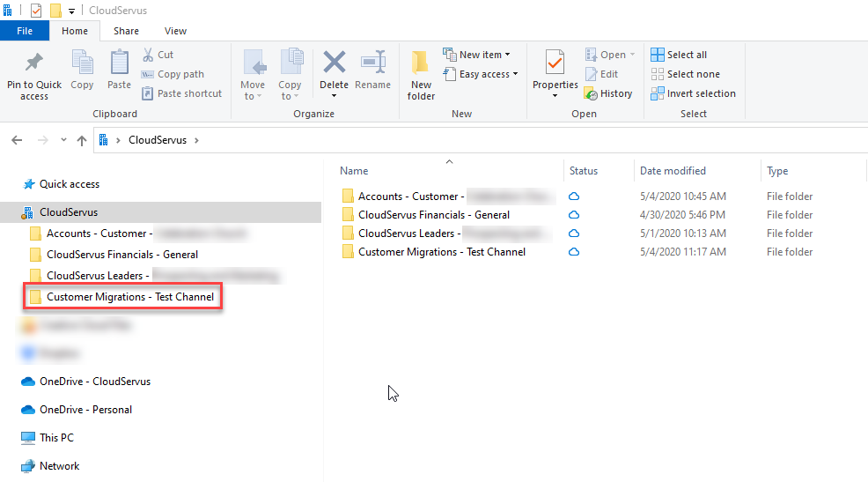Screen dimensions: 868x482
Task: Click Edit in the Open group
Action: pyautogui.click(x=602, y=74)
